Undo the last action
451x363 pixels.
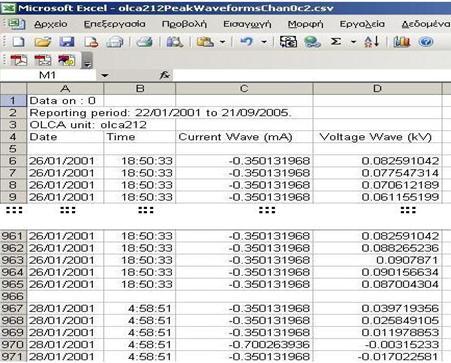pos(247,42)
